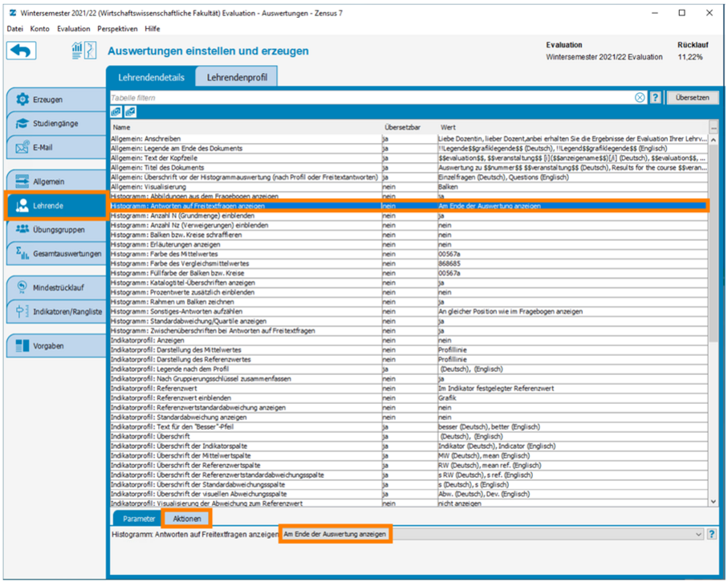Clear the table filter with the X icon
The height and width of the screenshot is (583, 728).
640,97
